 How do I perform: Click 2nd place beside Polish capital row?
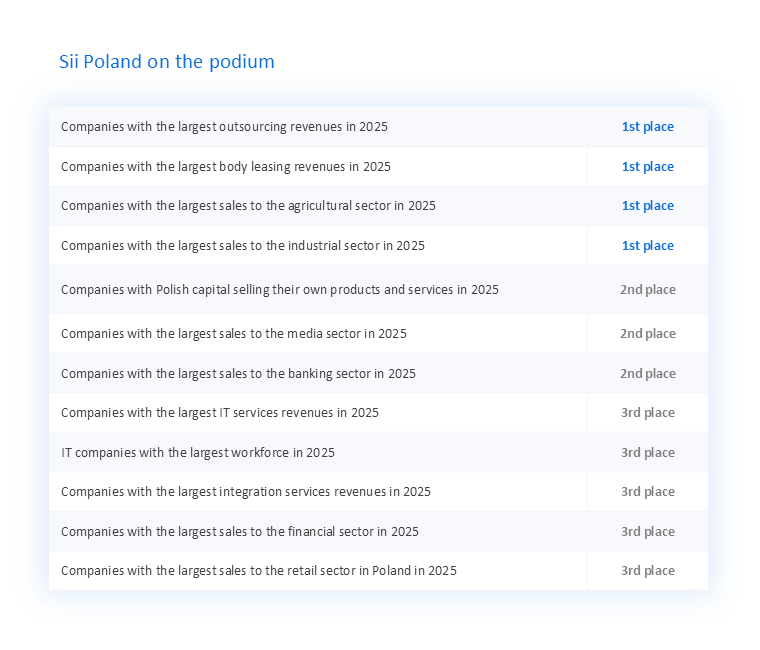[x=648, y=289]
